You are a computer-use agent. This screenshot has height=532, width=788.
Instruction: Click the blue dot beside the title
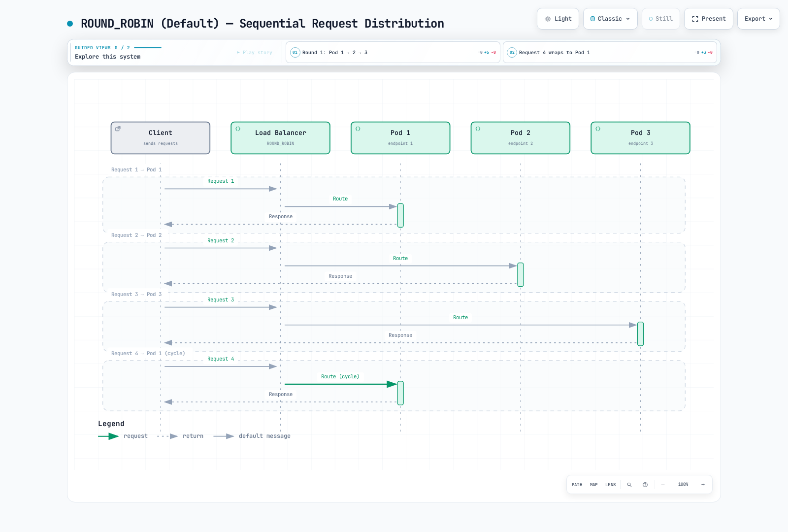[70, 24]
